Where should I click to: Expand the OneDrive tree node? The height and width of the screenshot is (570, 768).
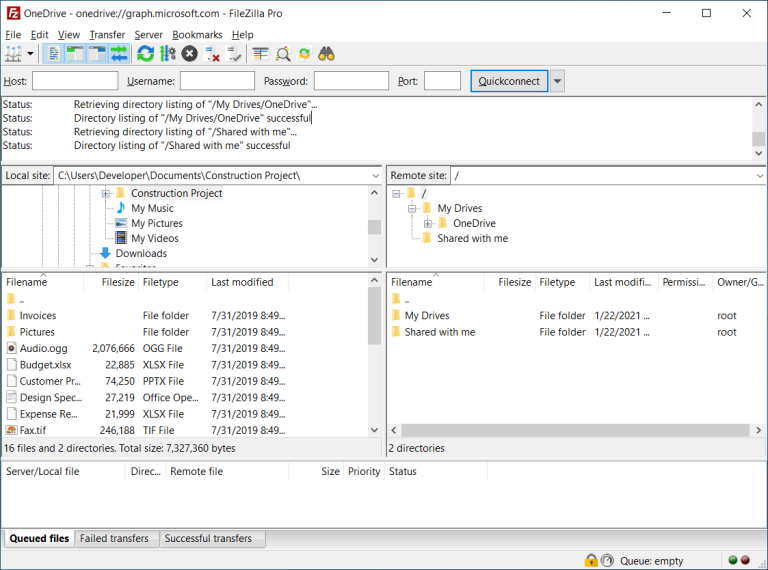tap(428, 224)
